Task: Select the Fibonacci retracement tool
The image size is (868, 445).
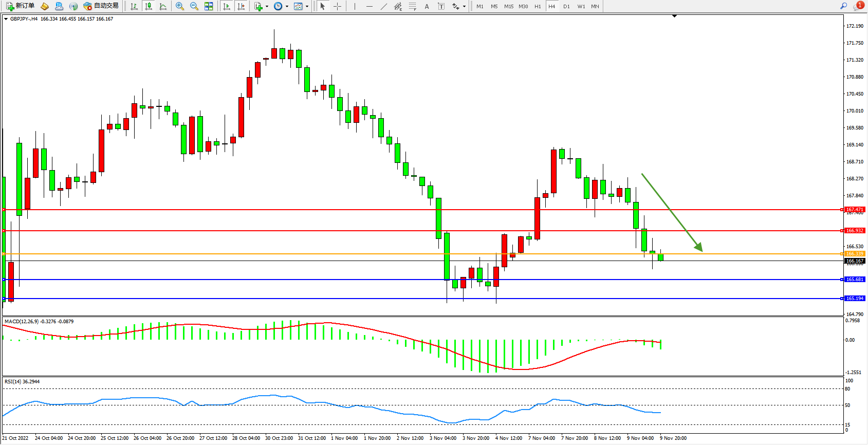Action: click(413, 6)
